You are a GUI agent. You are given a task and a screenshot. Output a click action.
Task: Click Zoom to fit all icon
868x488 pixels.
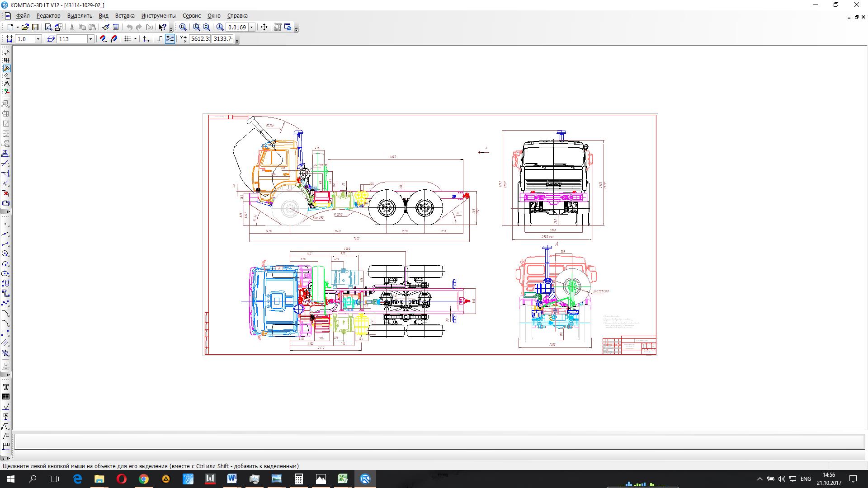(183, 27)
